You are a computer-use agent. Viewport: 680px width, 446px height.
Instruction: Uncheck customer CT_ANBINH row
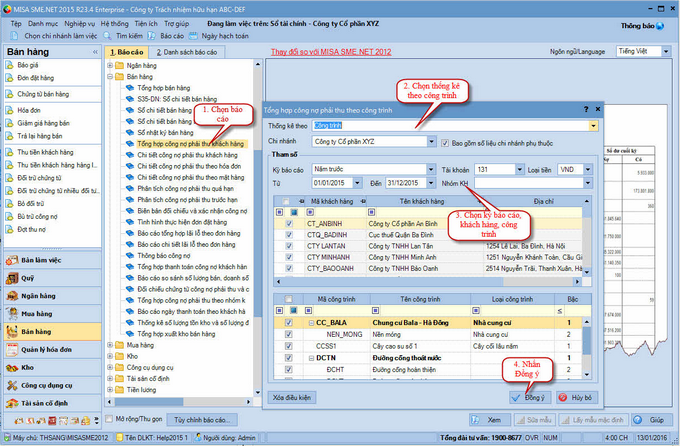[x=289, y=224]
